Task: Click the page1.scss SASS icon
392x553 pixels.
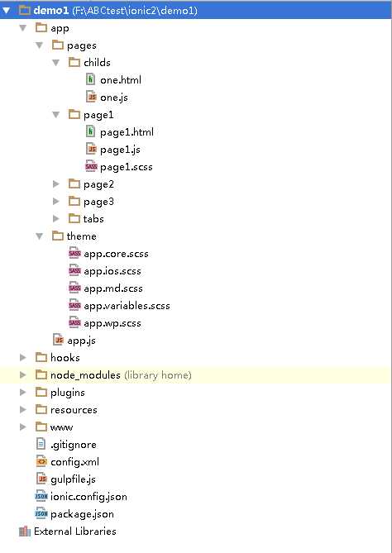Action: [92, 166]
